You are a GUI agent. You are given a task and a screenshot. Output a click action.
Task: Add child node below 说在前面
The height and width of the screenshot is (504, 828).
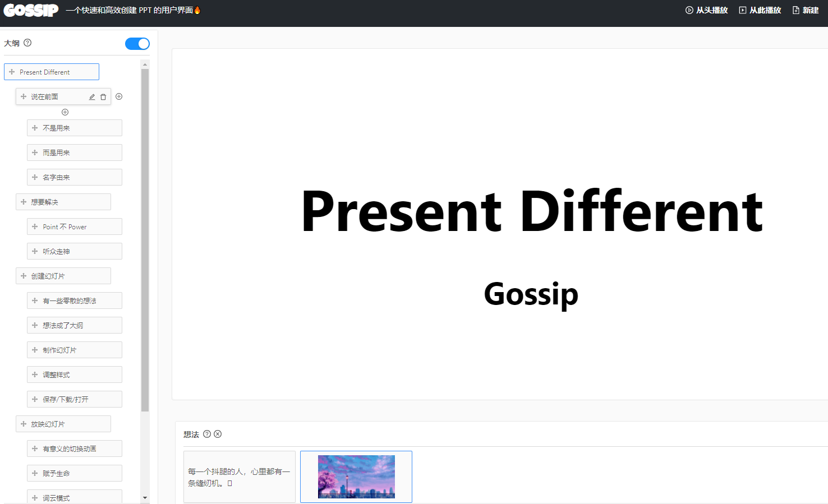[x=65, y=112]
